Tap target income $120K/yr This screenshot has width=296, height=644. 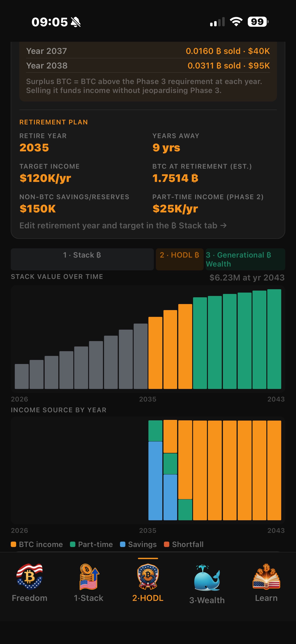tap(45, 178)
